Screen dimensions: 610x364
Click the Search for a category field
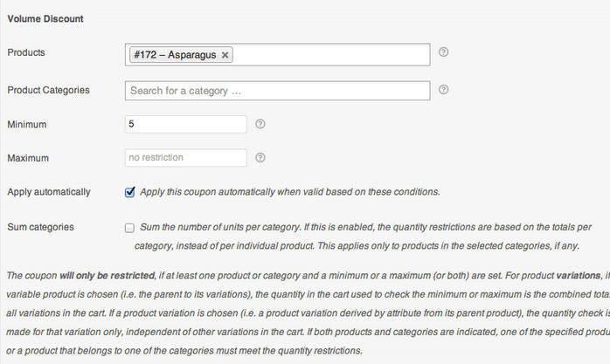tap(277, 91)
